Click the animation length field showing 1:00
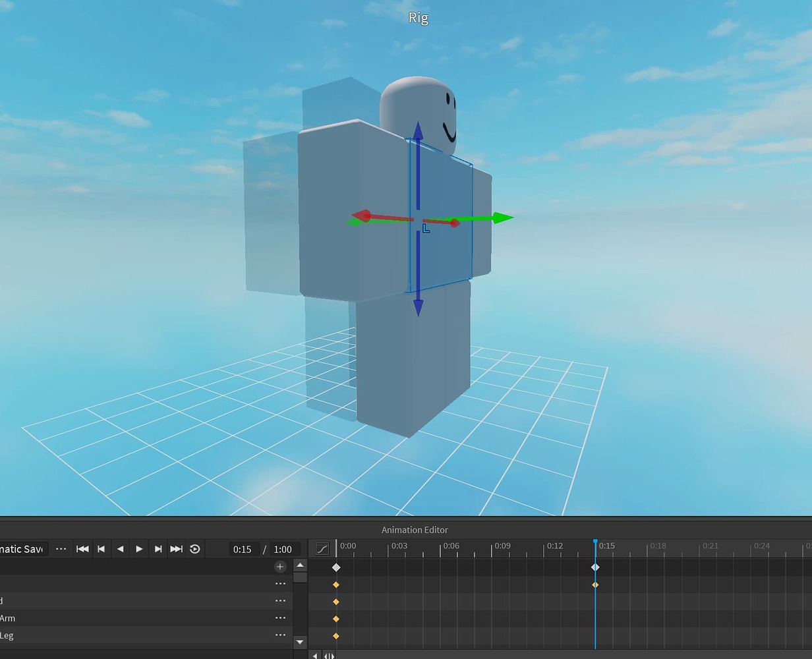This screenshot has width=812, height=659. [283, 549]
